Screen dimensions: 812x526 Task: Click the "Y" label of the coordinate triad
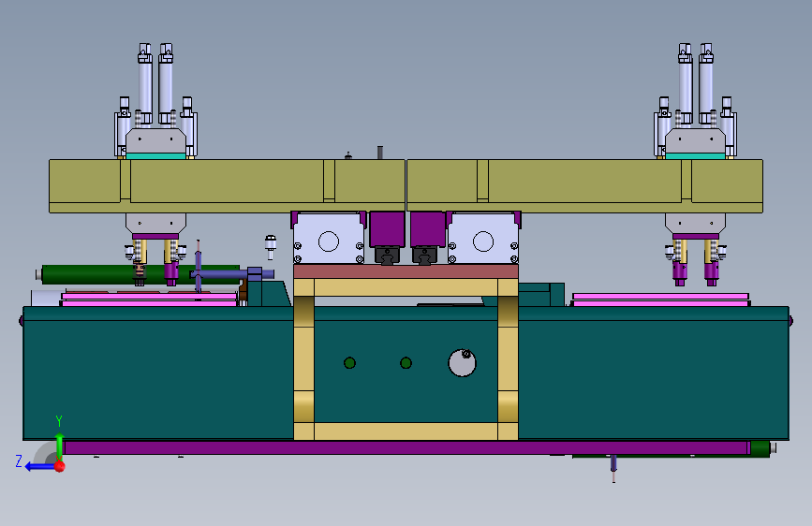[x=59, y=421]
